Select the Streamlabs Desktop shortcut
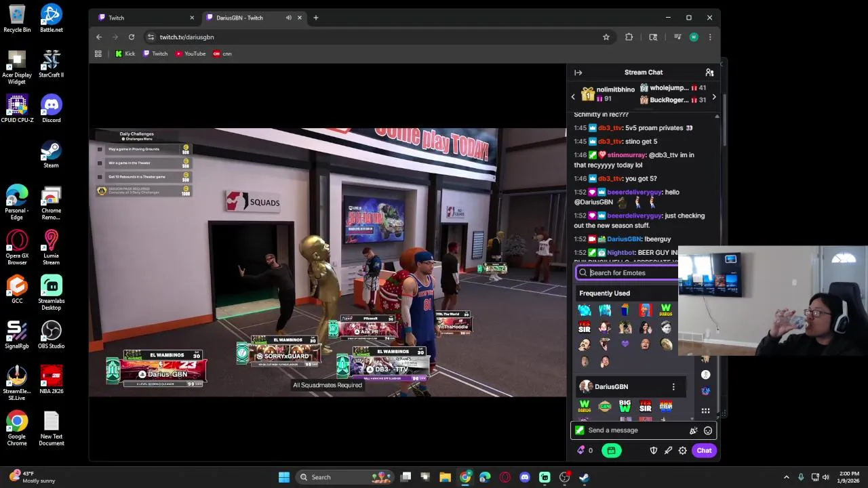868x488 pixels. coord(52,293)
